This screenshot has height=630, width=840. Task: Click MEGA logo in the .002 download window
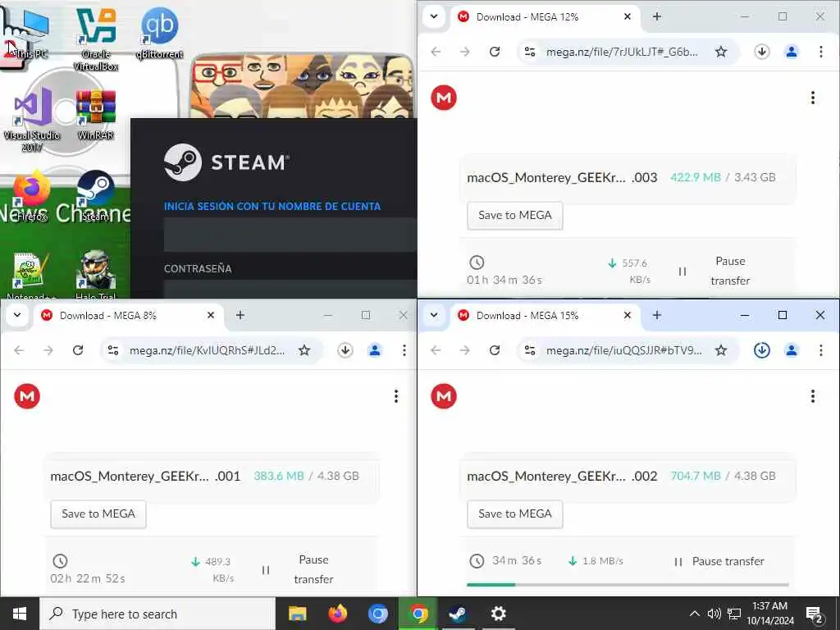pyautogui.click(x=444, y=396)
